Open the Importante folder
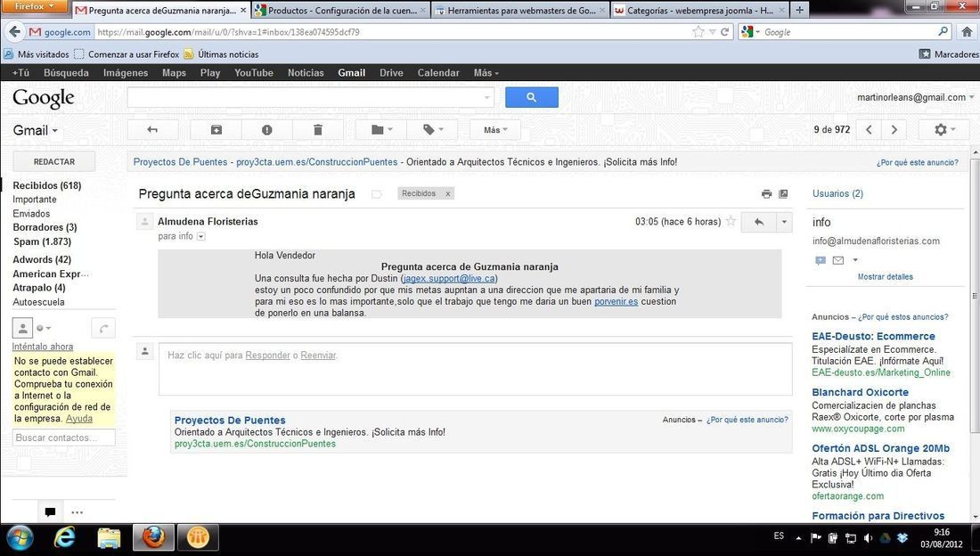The image size is (980, 556). pos(35,200)
